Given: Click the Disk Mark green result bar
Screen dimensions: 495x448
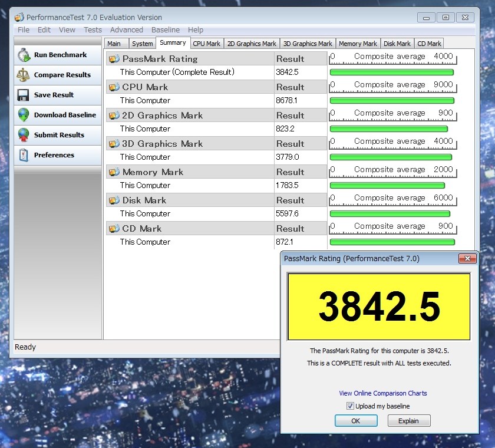Looking at the screenshot, I should coord(390,214).
